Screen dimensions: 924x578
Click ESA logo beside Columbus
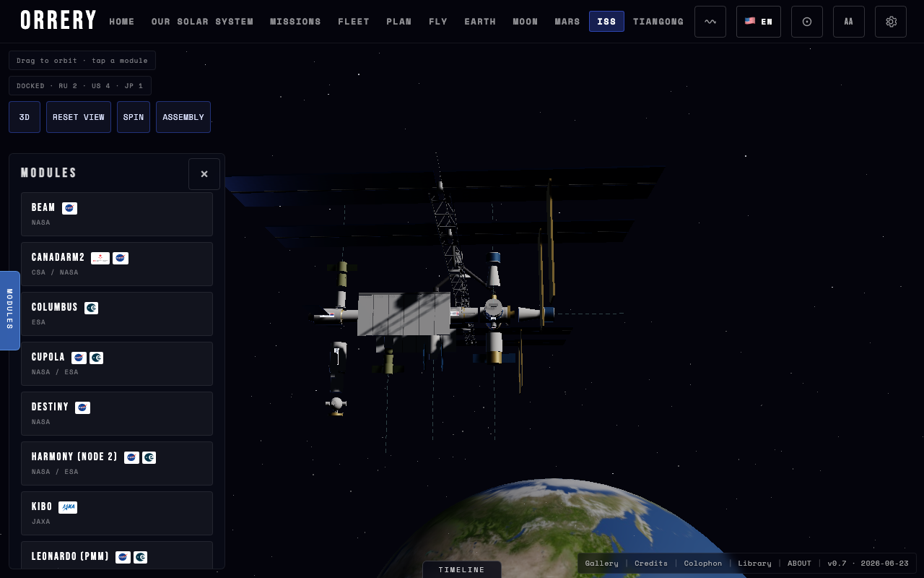click(x=91, y=308)
